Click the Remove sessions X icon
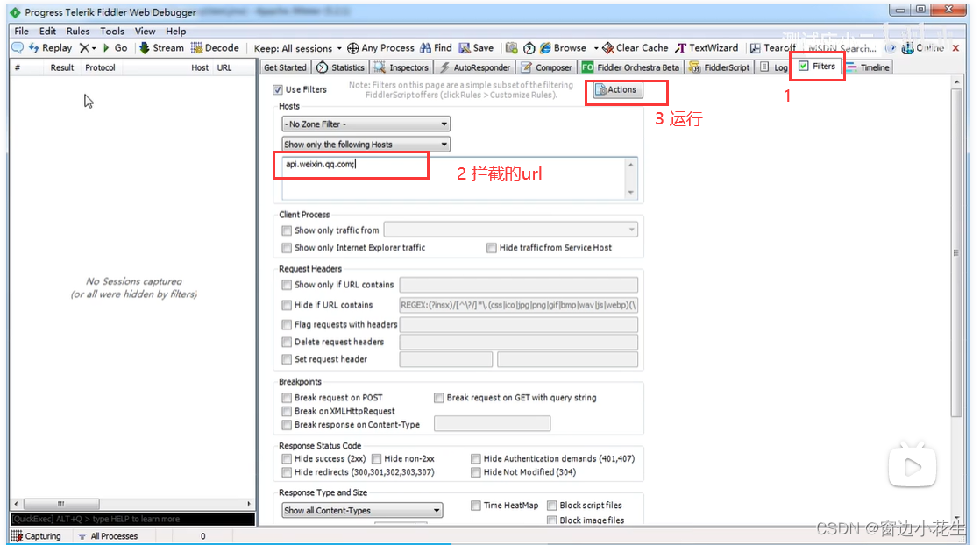The image size is (980, 545). coord(84,48)
